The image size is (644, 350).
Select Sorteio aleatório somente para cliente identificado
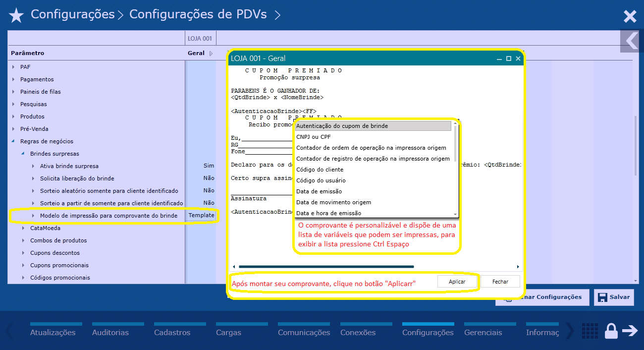(109, 191)
